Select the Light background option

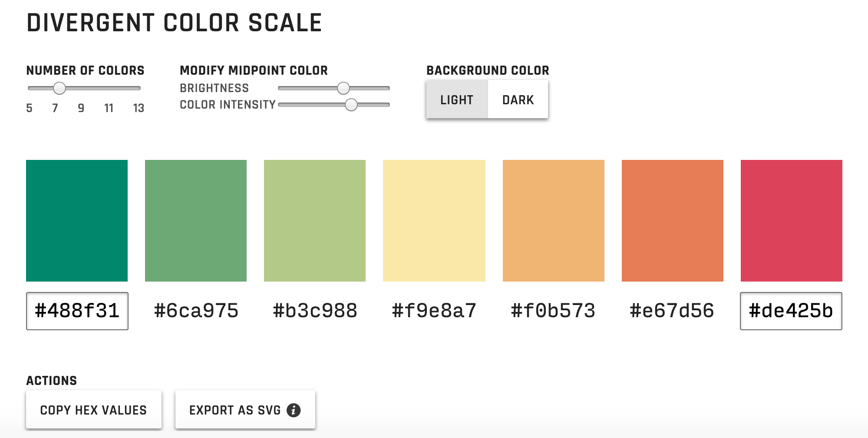tap(457, 100)
